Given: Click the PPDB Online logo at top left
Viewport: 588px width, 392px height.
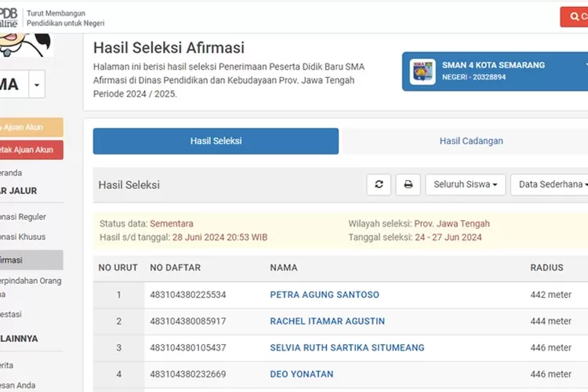Looking at the screenshot, I should (9, 17).
